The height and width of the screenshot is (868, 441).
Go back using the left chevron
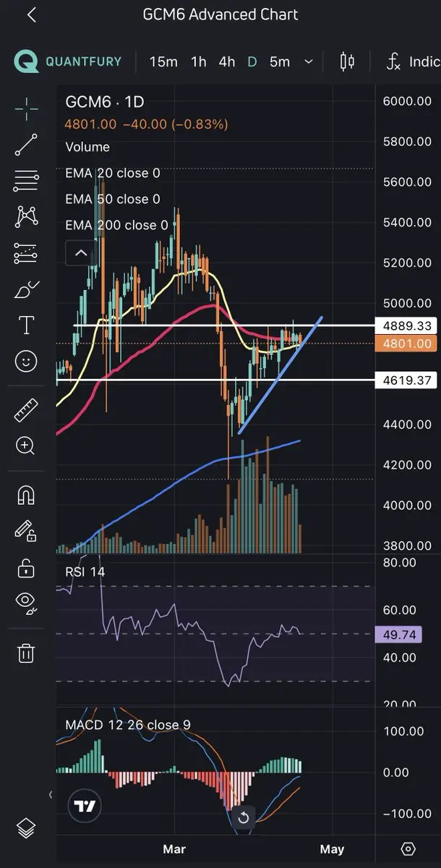click(32, 14)
